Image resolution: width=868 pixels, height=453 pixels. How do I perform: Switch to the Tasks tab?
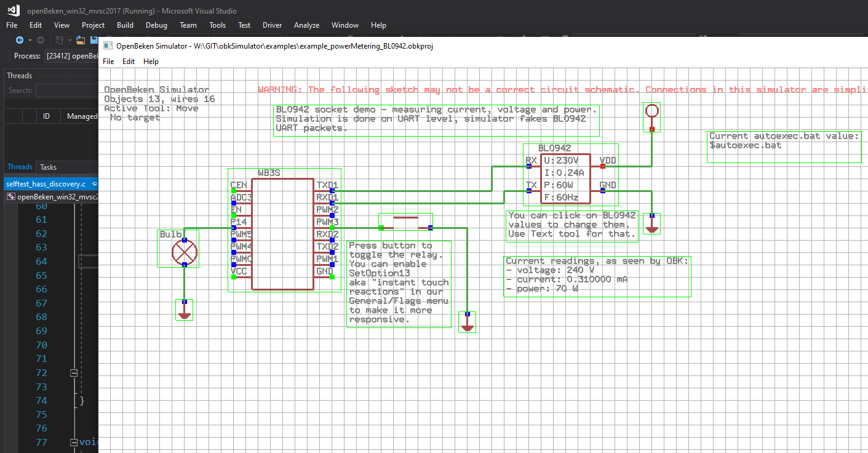tap(48, 167)
